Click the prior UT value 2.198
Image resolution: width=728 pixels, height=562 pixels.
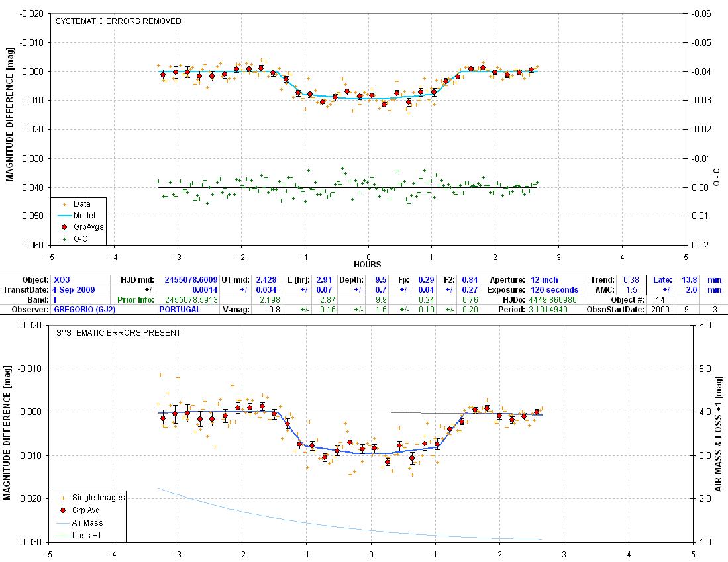[270, 299]
